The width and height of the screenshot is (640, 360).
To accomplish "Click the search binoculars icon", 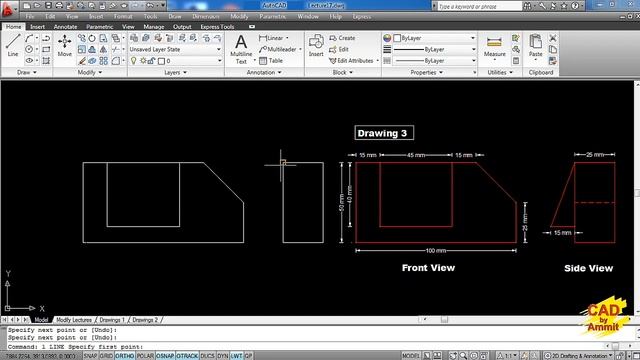I will tap(527, 6).
